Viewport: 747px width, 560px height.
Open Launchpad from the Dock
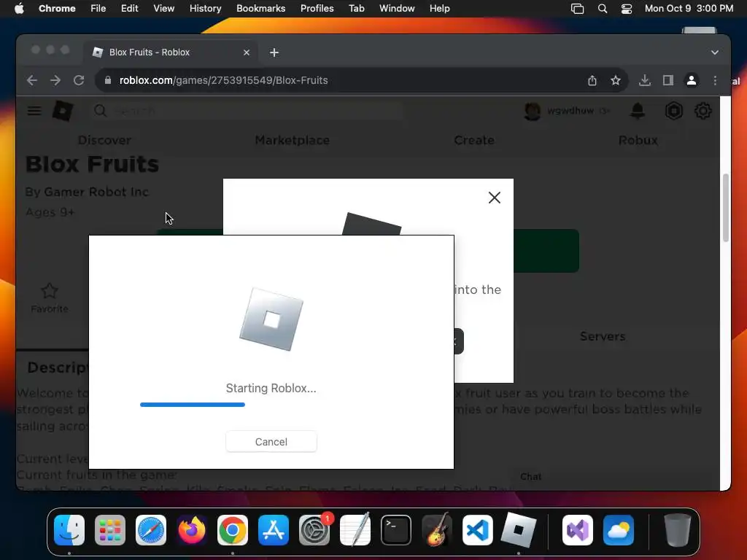(110, 529)
